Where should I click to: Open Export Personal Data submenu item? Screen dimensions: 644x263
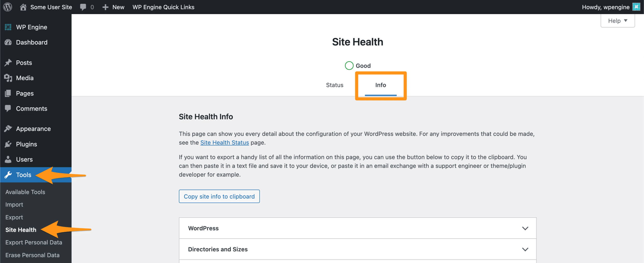pyautogui.click(x=34, y=242)
